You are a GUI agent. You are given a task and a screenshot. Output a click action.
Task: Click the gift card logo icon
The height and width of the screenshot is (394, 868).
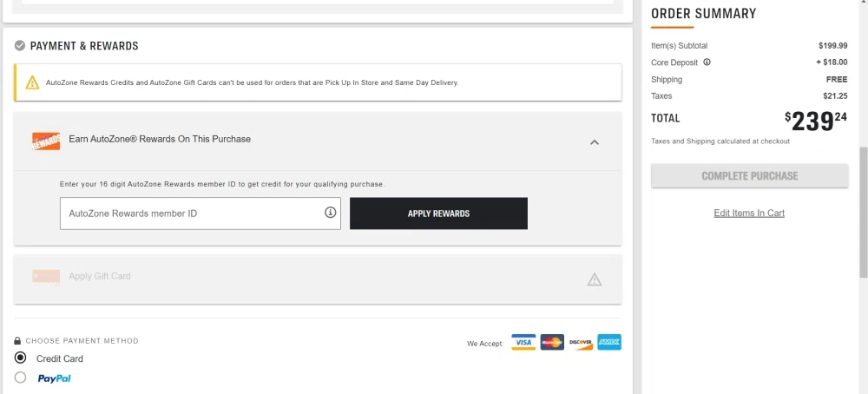click(x=46, y=278)
